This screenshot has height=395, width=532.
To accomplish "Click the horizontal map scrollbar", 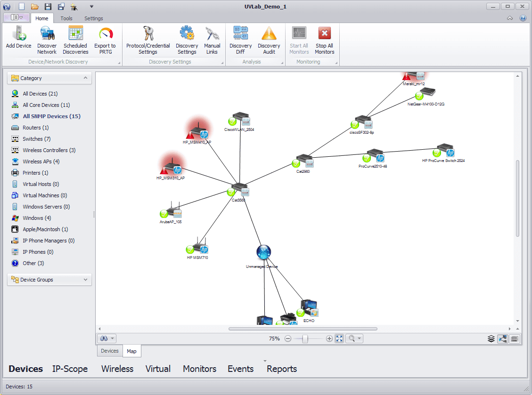I will tap(303, 329).
